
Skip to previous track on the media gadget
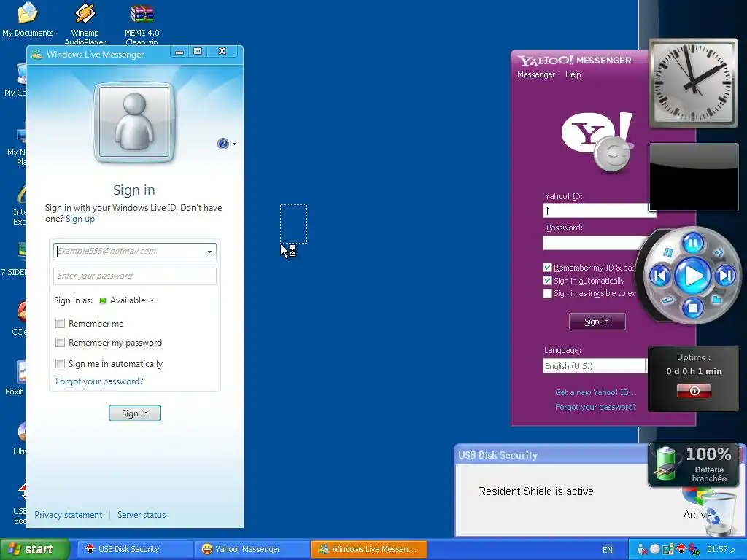(659, 276)
